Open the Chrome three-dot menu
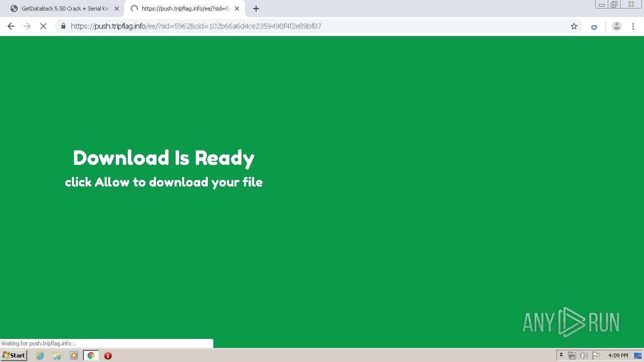Screen dimensions: 644x362 [x=633, y=26]
